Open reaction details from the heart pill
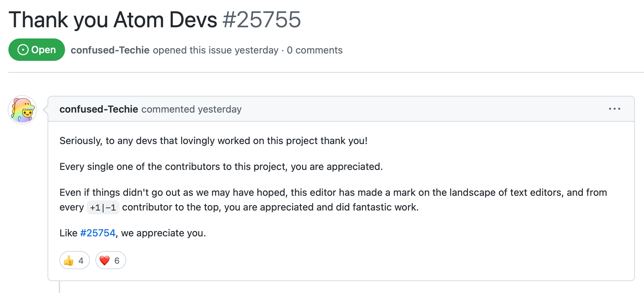The height and width of the screenshot is (293, 644). 110,260
